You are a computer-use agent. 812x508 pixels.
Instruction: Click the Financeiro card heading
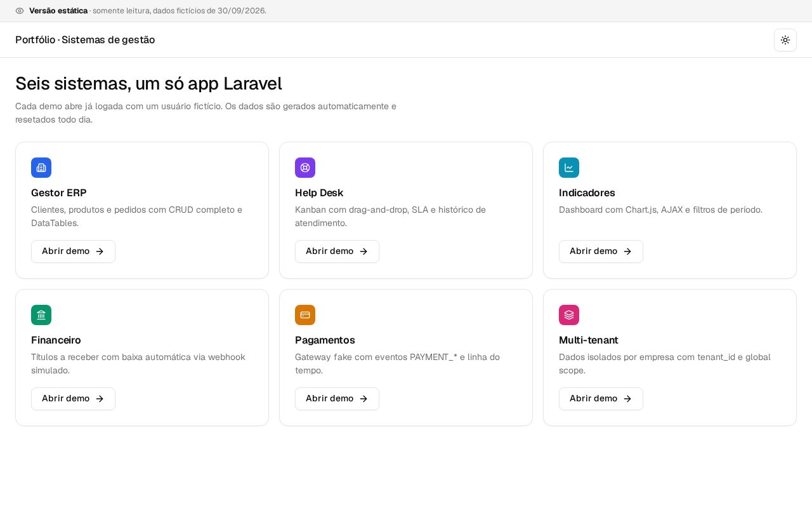(x=56, y=340)
